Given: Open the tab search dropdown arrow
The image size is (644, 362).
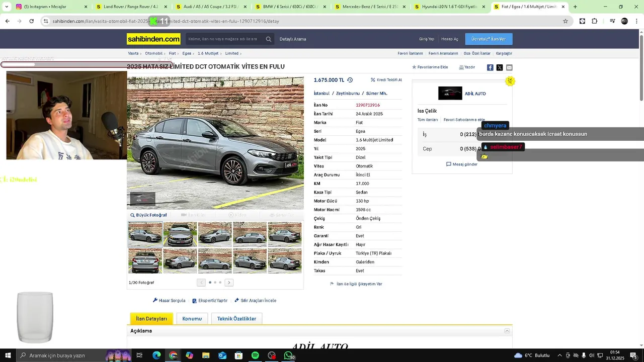Looking at the screenshot, I should click(7, 7).
